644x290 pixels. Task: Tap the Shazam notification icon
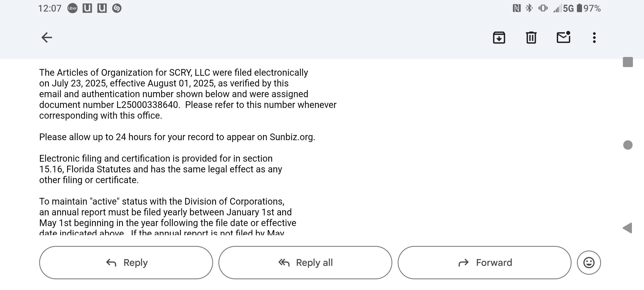(x=117, y=8)
